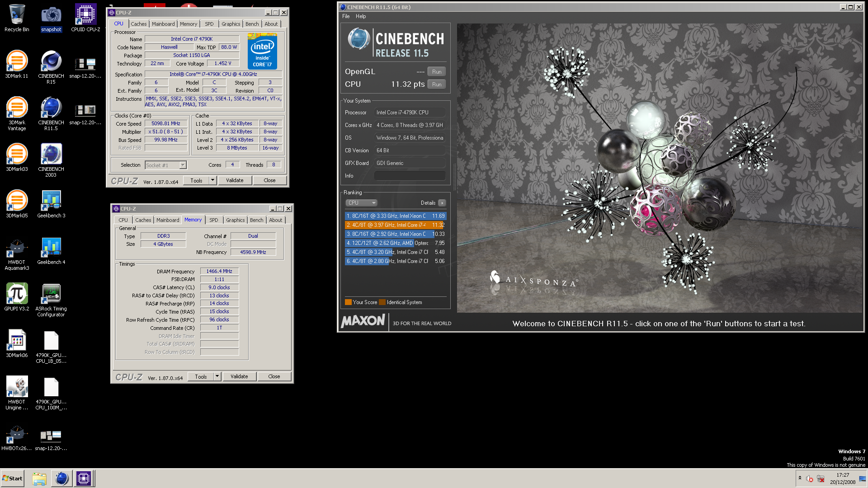Launch CINEBENCH R15 desktop shortcut
This screenshot has width=868, height=488.
click(x=51, y=67)
